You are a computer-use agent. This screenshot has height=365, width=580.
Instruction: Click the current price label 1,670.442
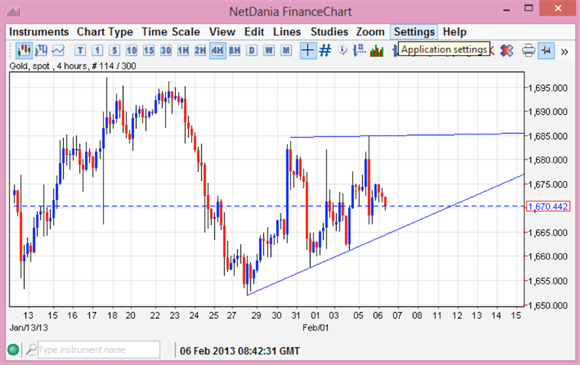coord(548,206)
